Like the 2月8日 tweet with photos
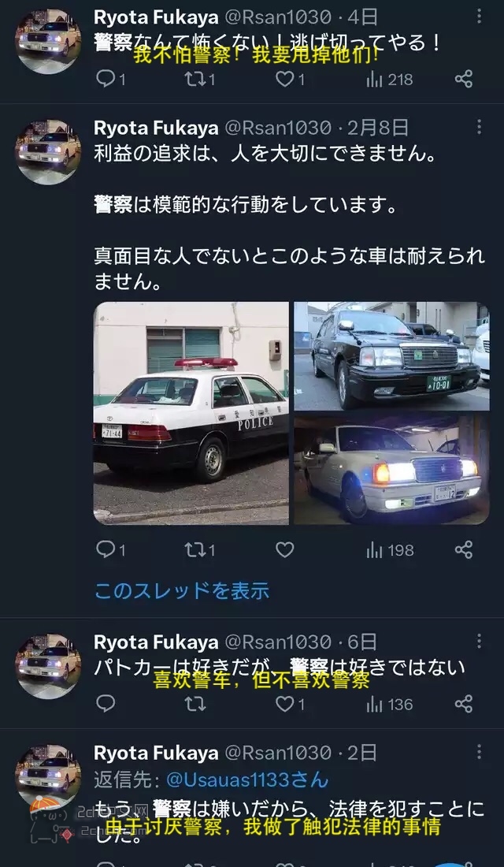This screenshot has width=504, height=867. 284,549
